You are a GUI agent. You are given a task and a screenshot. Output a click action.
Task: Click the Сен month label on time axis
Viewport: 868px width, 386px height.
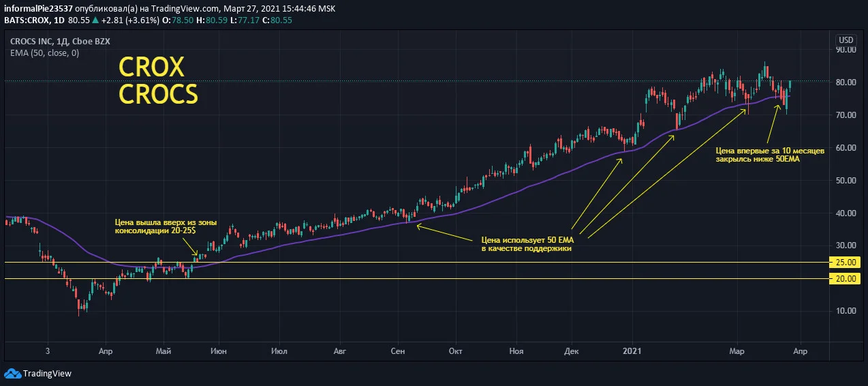tap(398, 351)
